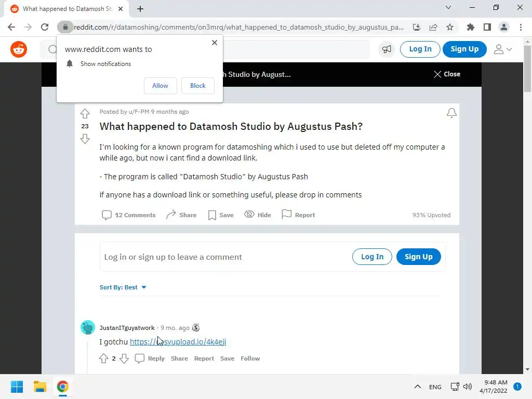
Task: Follow JustanITguyatwork's comment thread
Action: point(250,358)
